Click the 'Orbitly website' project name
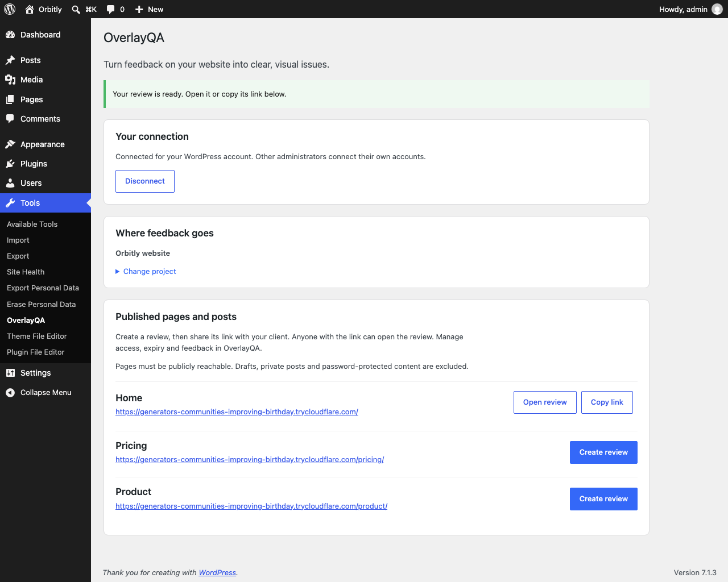The width and height of the screenshot is (728, 582). pyautogui.click(x=143, y=253)
